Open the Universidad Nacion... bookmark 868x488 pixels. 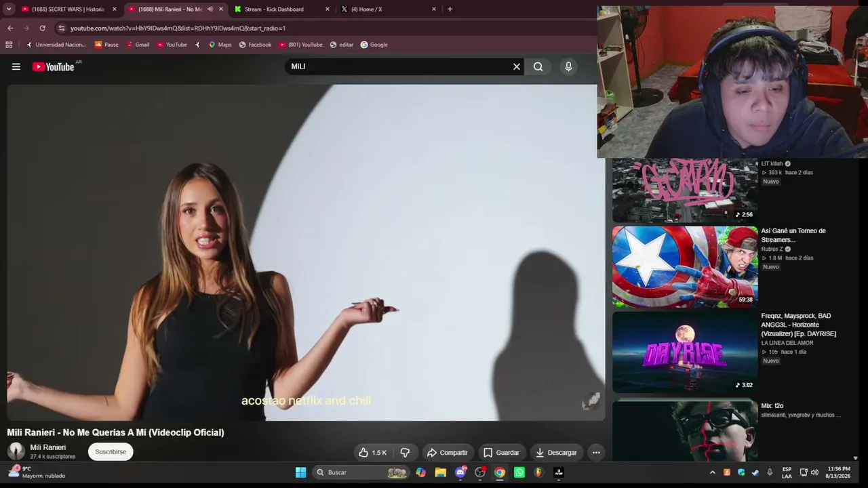(x=56, y=45)
